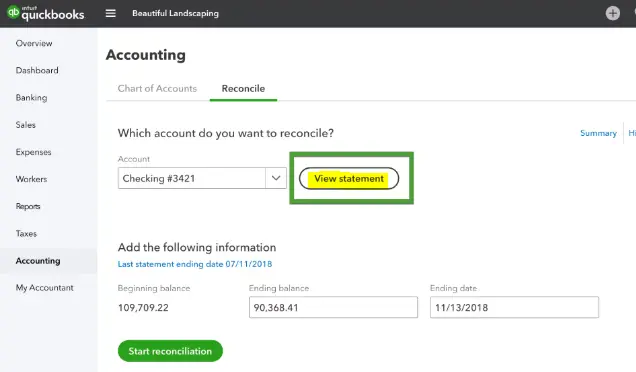Click the plus create icon
Screen dimensions: 636x372
612,13
